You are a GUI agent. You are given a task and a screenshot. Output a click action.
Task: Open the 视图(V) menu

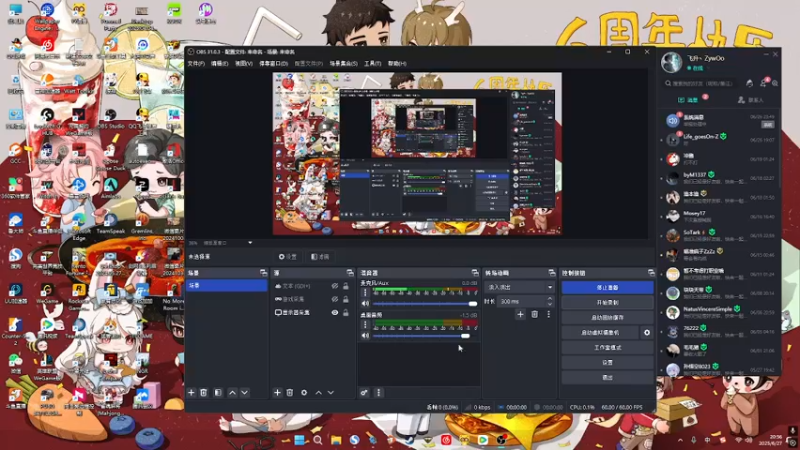point(244,64)
